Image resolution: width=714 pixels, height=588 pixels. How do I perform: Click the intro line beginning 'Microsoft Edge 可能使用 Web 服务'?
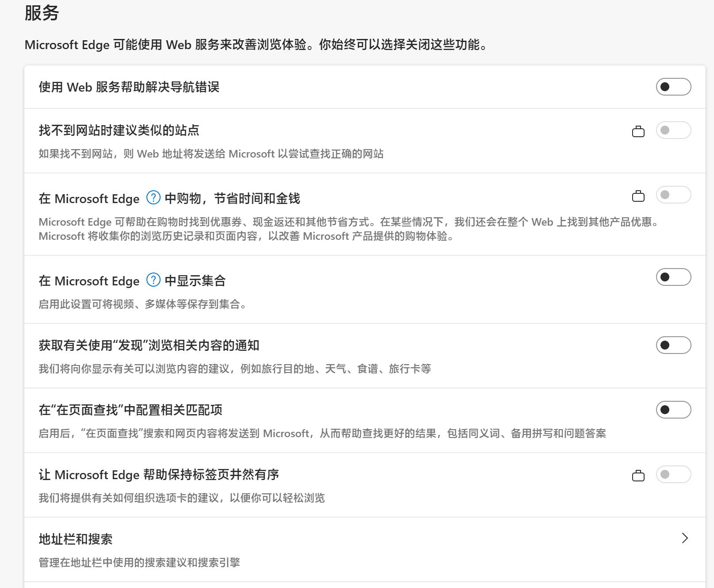tap(256, 45)
